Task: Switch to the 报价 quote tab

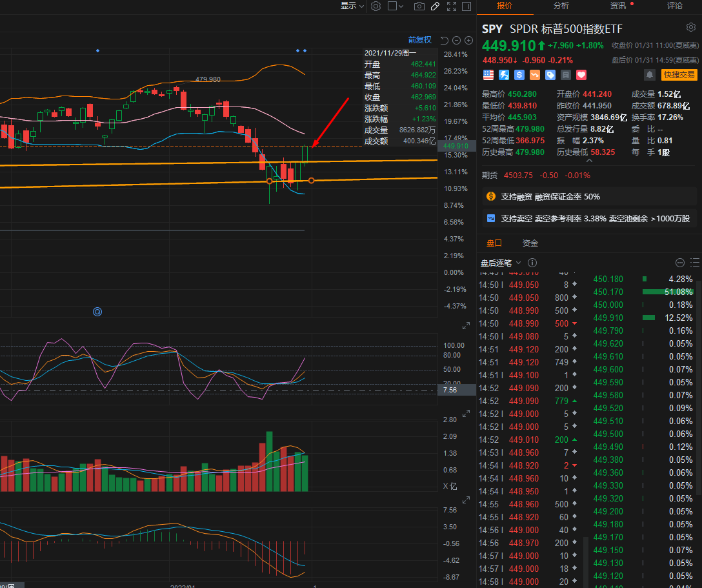Action: point(505,6)
